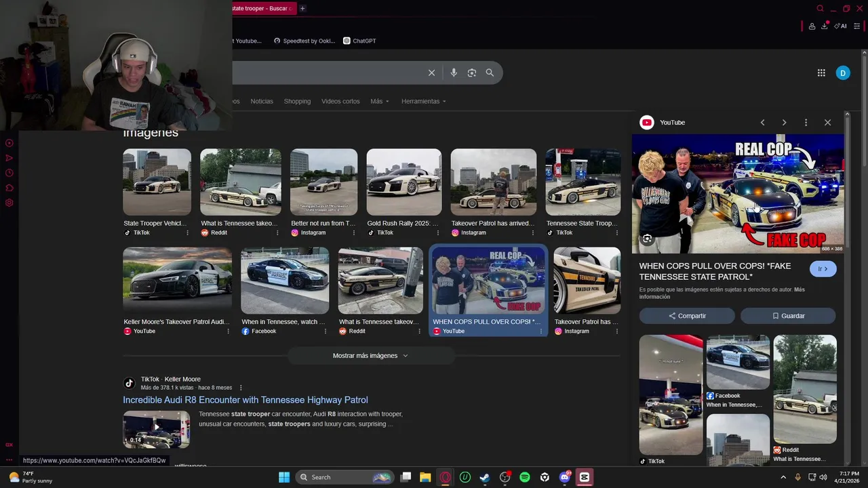Open CapCut from the taskbar
This screenshot has height=488, width=868.
coord(585,477)
